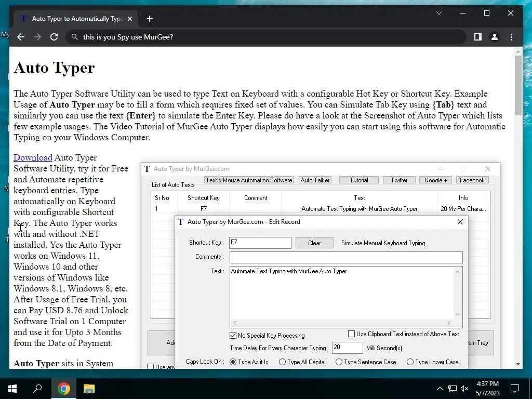Toggle the browser side panel icon

(x=478, y=37)
